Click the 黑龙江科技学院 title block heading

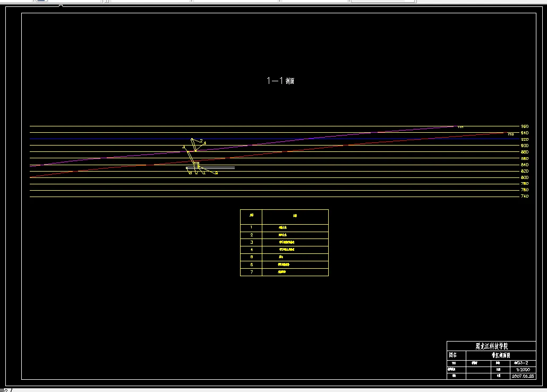492,346
